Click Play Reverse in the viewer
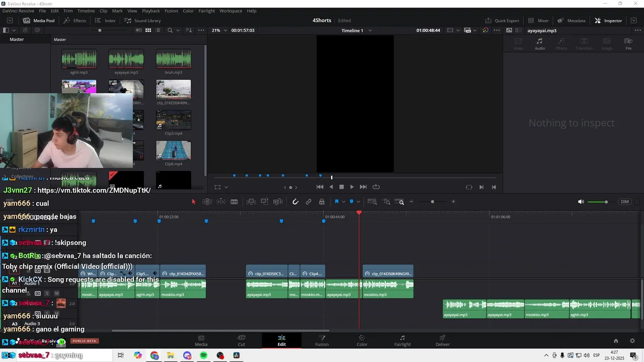Image resolution: width=644 pixels, height=362 pixels. pyautogui.click(x=331, y=187)
